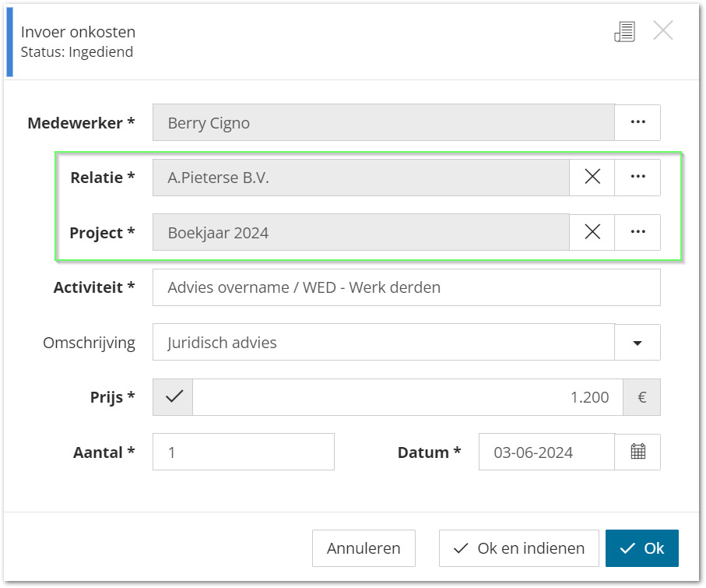Viewport: 706px width, 588px height.
Task: Close the Invoer onkosten dialog
Action: (x=662, y=30)
